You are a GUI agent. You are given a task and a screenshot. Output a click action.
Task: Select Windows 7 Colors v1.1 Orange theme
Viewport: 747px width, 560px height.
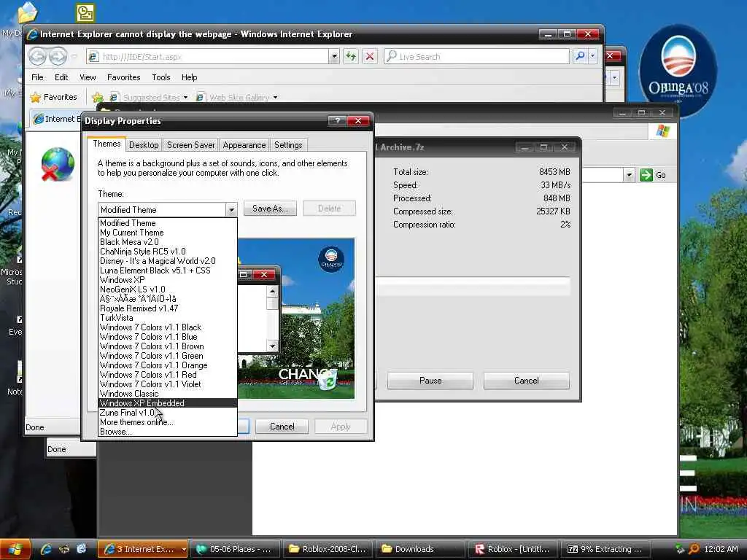coord(167,365)
